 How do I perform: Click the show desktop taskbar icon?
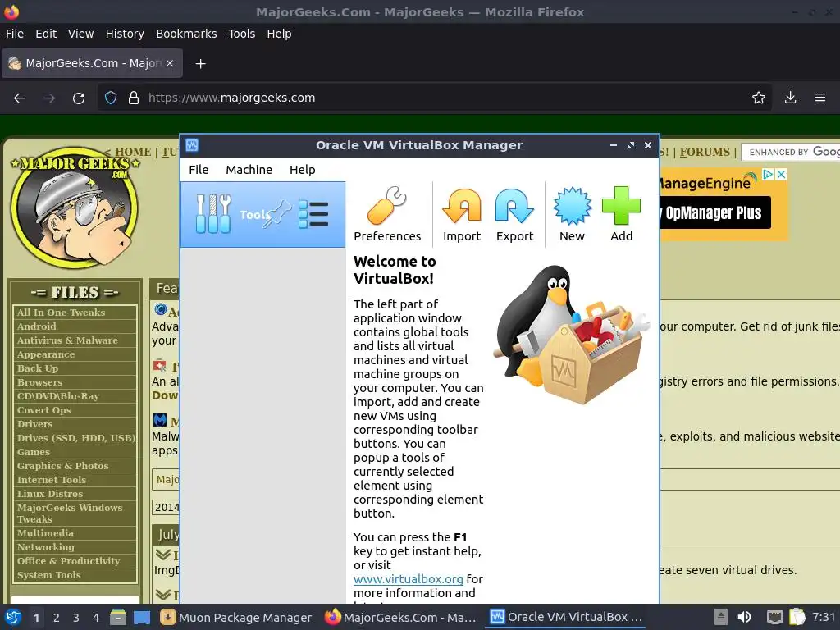point(141,617)
